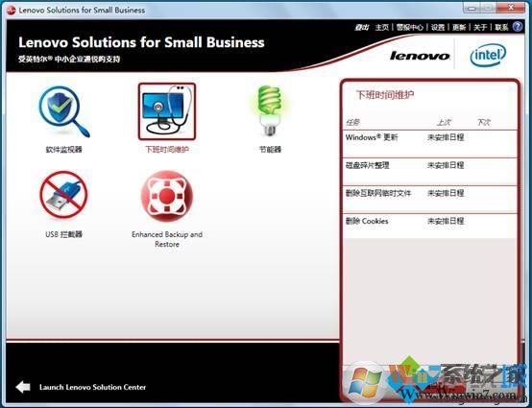Click Enhanced Backup and Restore label
Screen dimensions: 532x408
coord(167,239)
